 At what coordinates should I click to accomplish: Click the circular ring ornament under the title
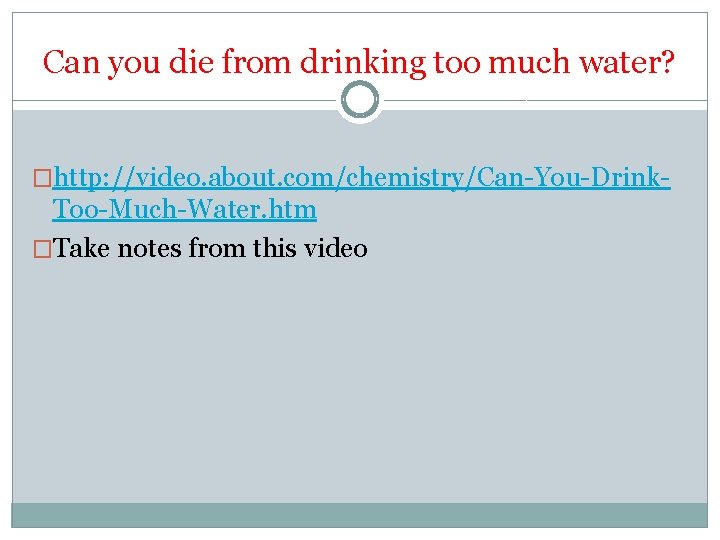360,100
